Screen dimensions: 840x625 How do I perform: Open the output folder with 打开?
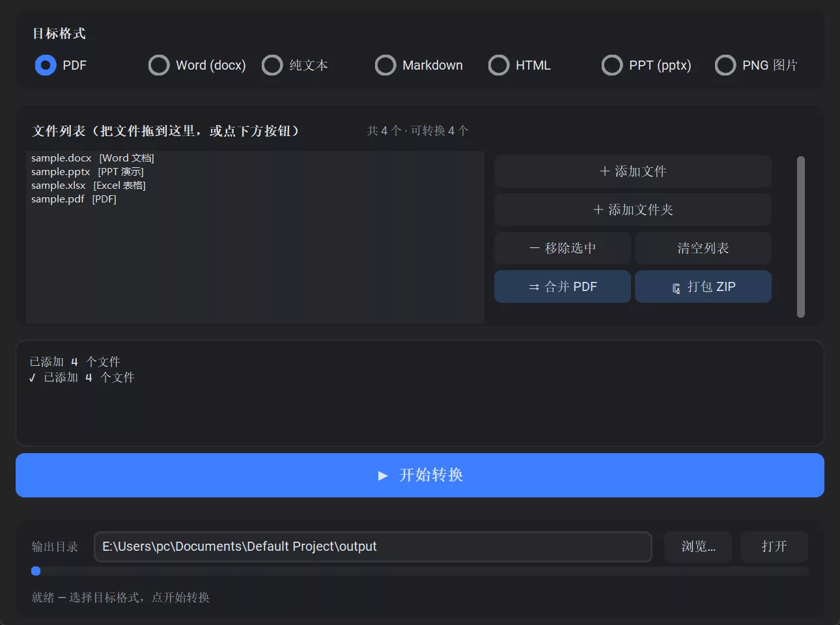point(774,547)
